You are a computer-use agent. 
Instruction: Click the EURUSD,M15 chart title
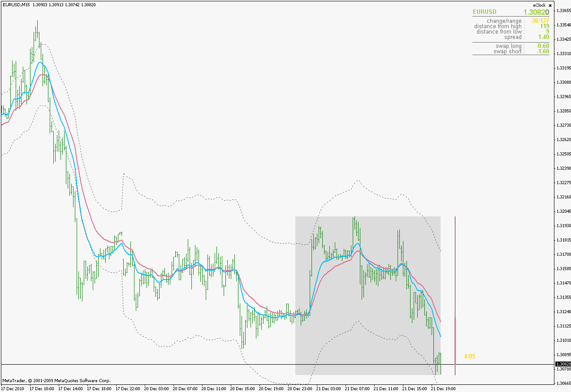point(16,4)
